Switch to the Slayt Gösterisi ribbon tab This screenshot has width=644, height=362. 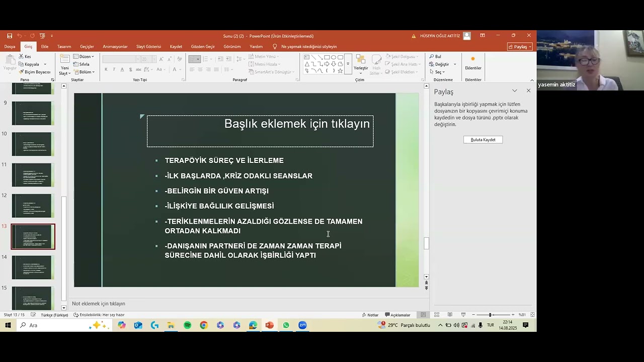[149, 47]
